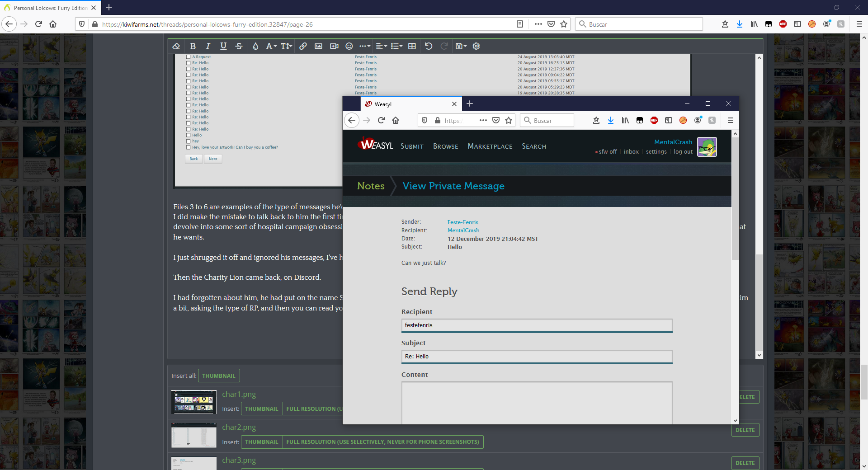Check the 'hey' message checkbox
This screenshot has width=868, height=470.
188,141
